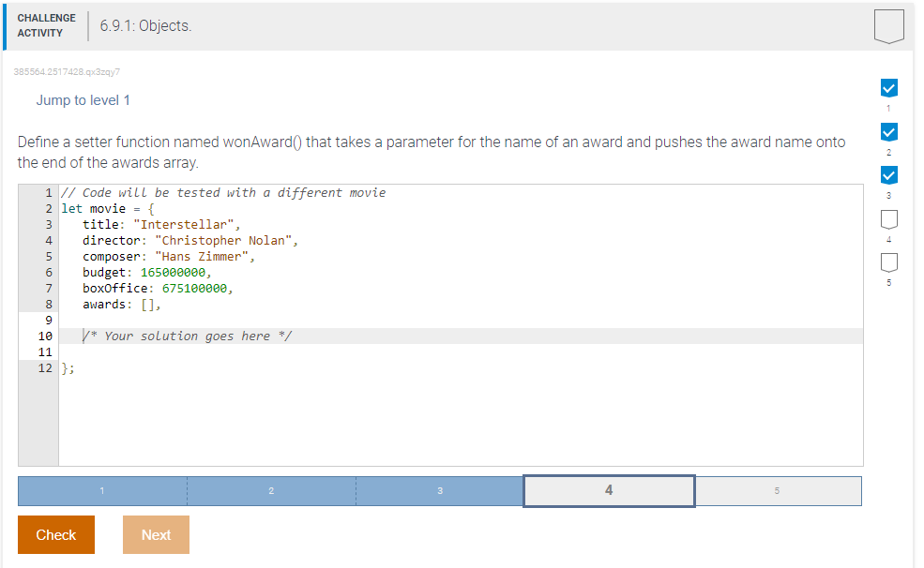Toggle completion status for level 5

point(887,262)
